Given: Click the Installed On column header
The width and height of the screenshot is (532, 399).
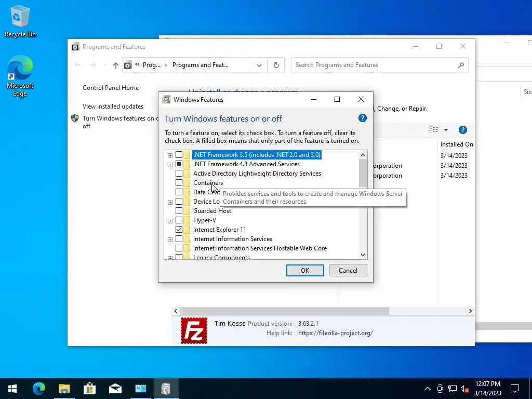Looking at the screenshot, I should click(x=456, y=144).
